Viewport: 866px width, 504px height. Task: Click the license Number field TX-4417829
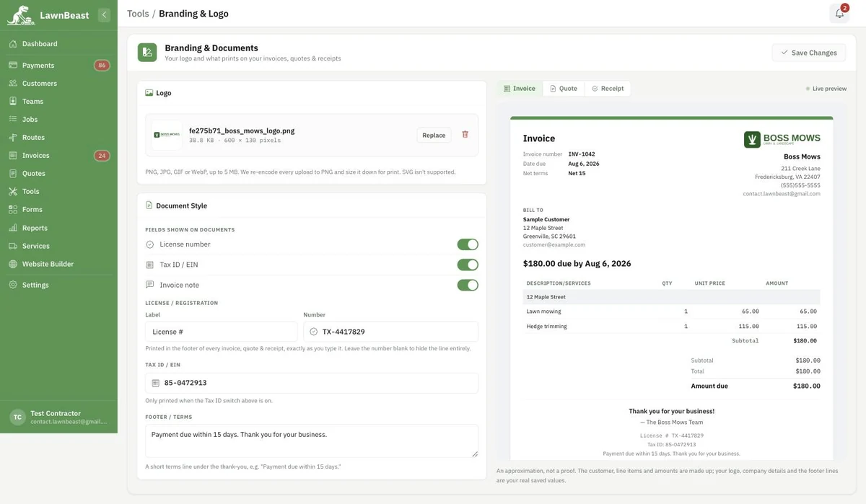coord(391,332)
